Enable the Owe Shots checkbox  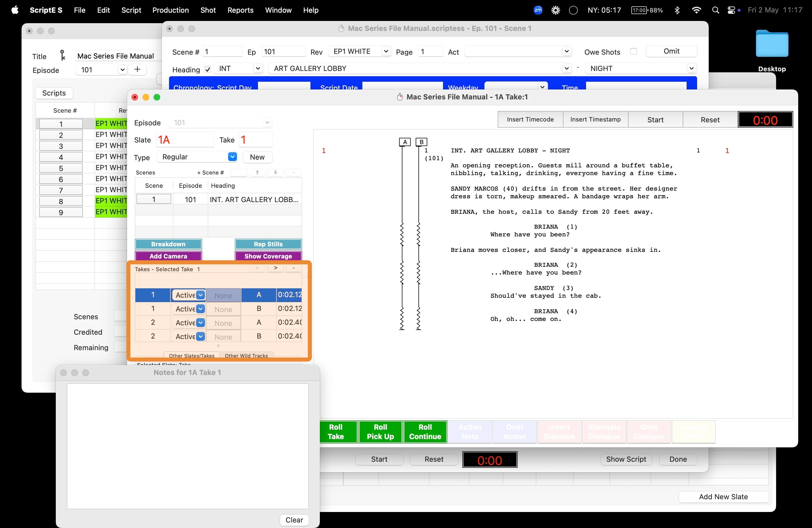coord(634,52)
